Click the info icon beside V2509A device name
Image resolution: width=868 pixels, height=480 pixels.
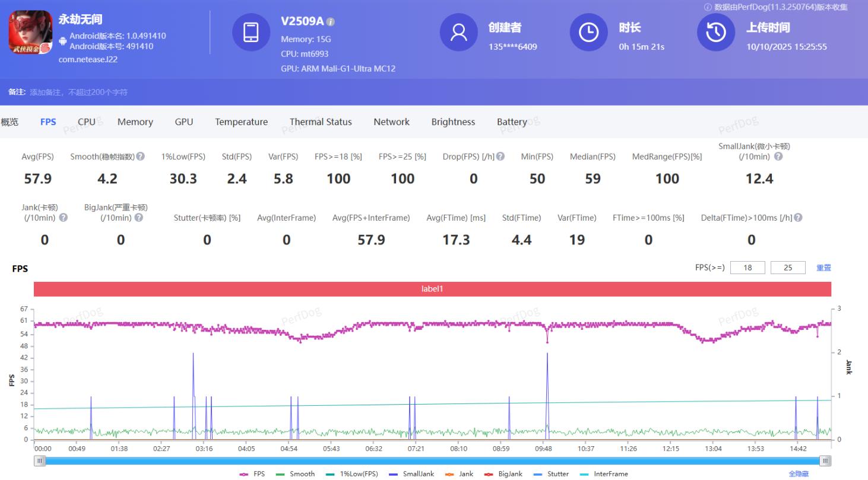(331, 22)
